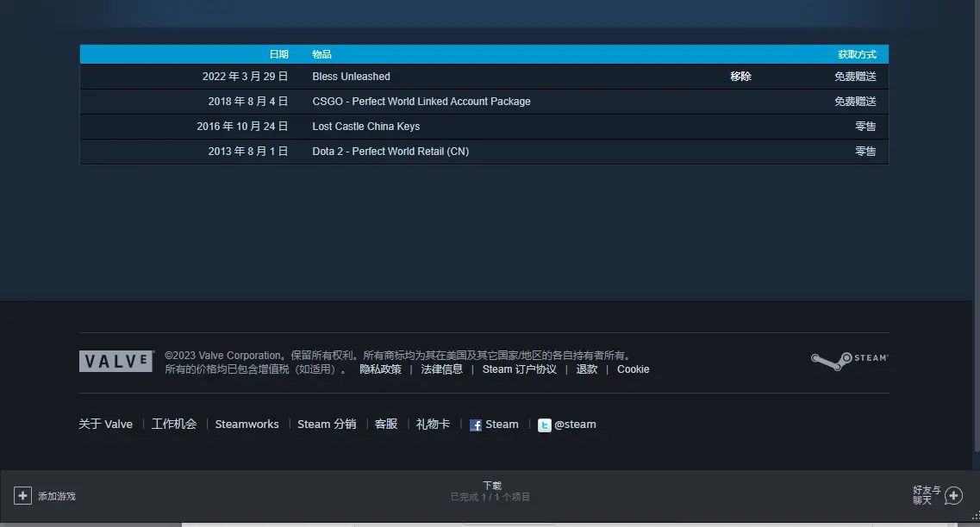Open the Steamworks link

pyautogui.click(x=247, y=424)
